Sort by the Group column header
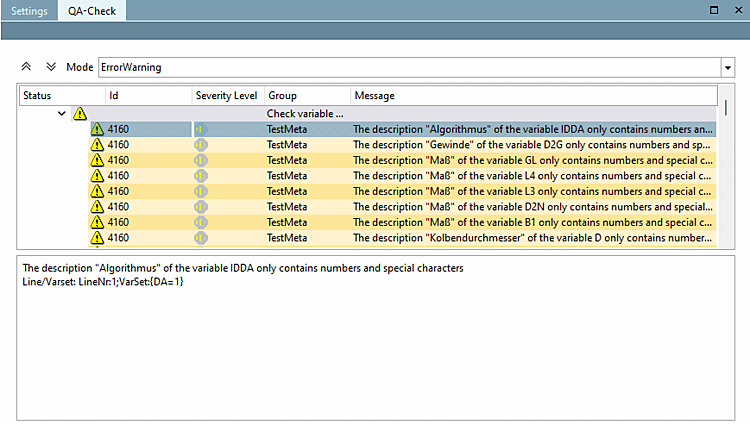This screenshot has width=750, height=425. coord(308,96)
